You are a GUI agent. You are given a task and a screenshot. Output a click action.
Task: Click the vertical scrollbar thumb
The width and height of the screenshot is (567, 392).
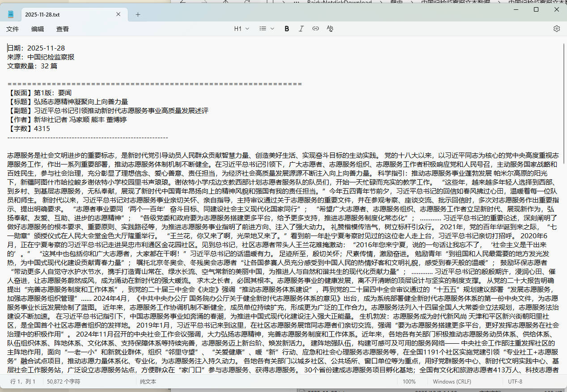563,104
